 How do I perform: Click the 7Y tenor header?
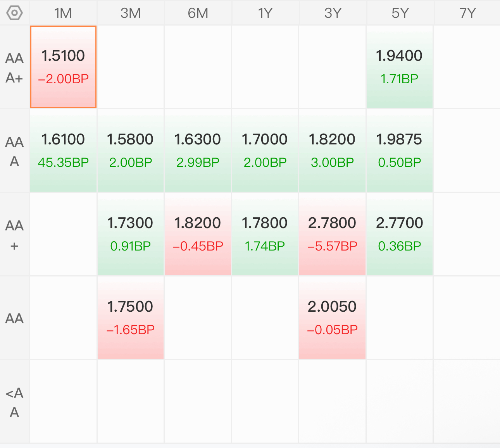tap(467, 13)
